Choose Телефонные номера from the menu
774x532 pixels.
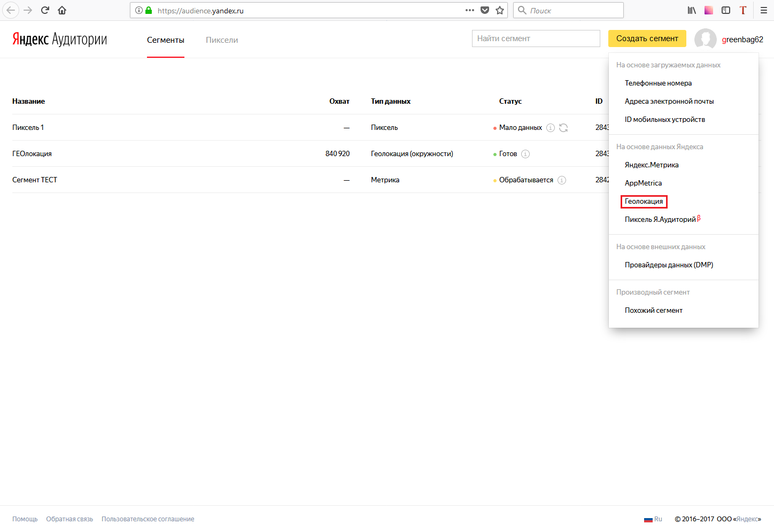point(658,83)
